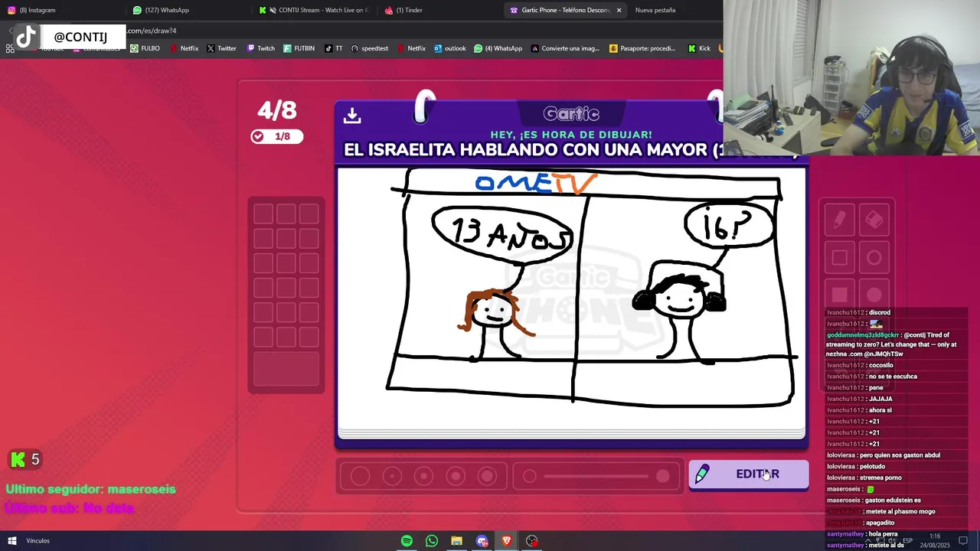Open the (4) WhatsApp bookmark

pos(498,48)
